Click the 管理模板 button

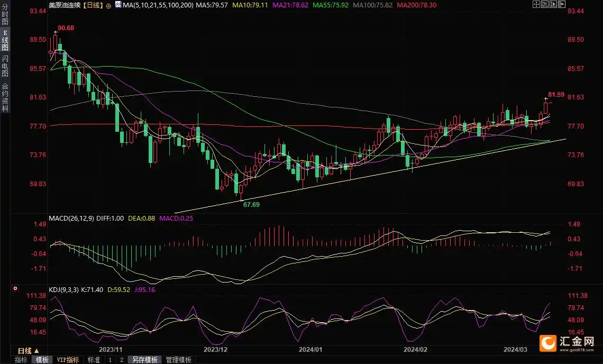coord(178,360)
